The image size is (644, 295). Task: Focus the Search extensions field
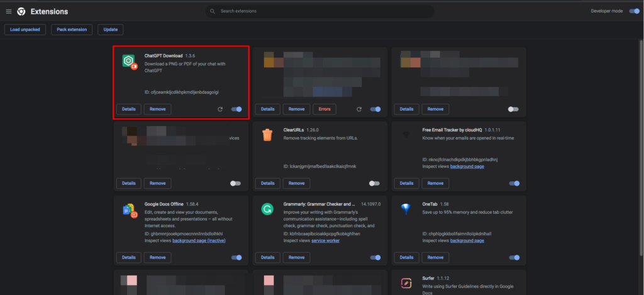(320, 11)
